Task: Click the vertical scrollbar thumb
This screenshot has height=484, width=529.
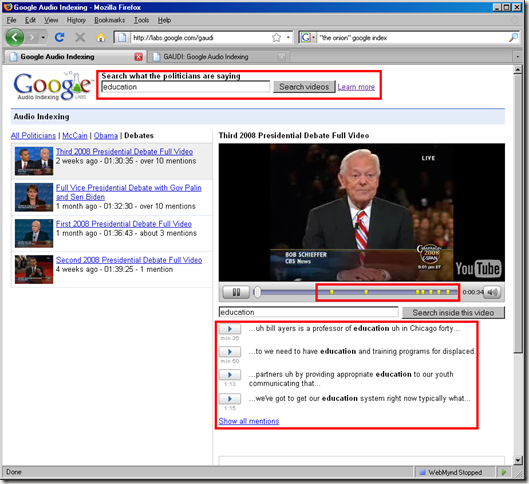Action: (518, 214)
